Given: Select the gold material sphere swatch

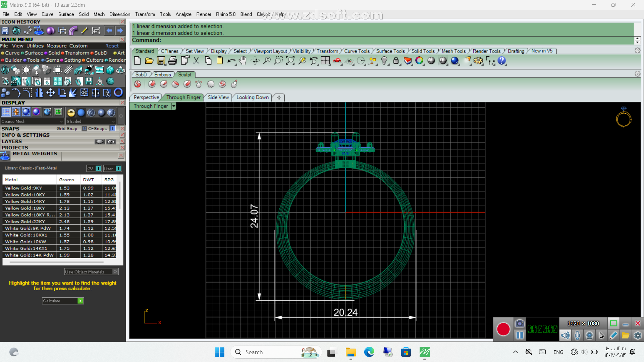Looking at the screenshot, I should click(x=71, y=113).
